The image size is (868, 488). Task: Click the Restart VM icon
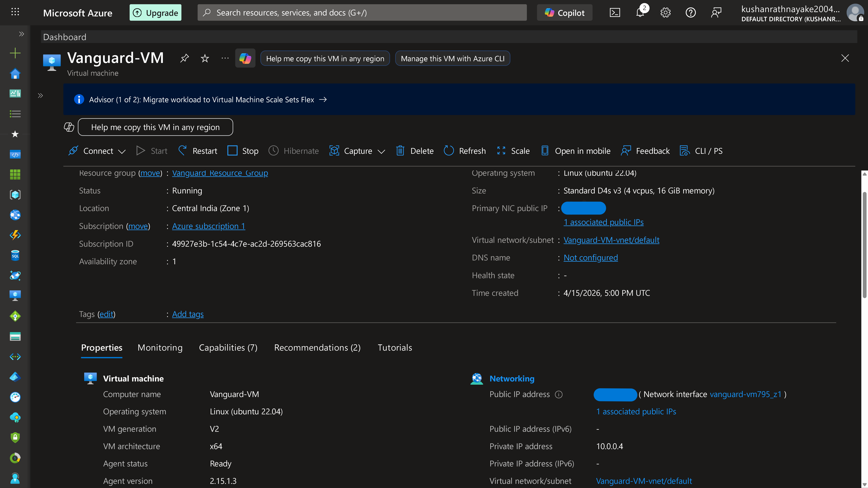pos(182,151)
